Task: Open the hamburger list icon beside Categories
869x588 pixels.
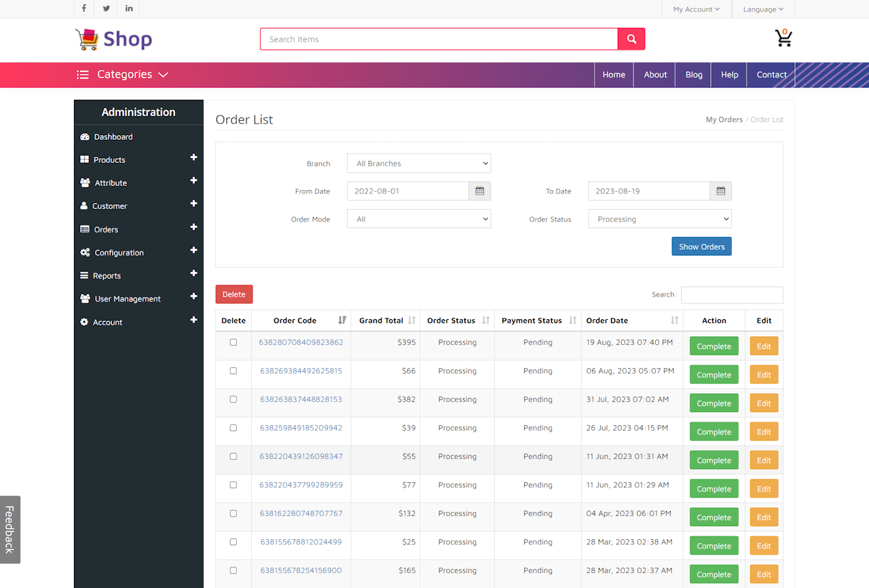Action: tap(83, 75)
